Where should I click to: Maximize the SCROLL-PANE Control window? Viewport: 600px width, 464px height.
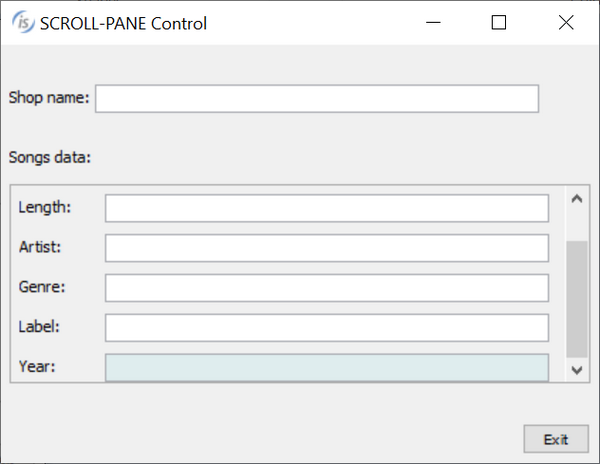[x=499, y=22]
